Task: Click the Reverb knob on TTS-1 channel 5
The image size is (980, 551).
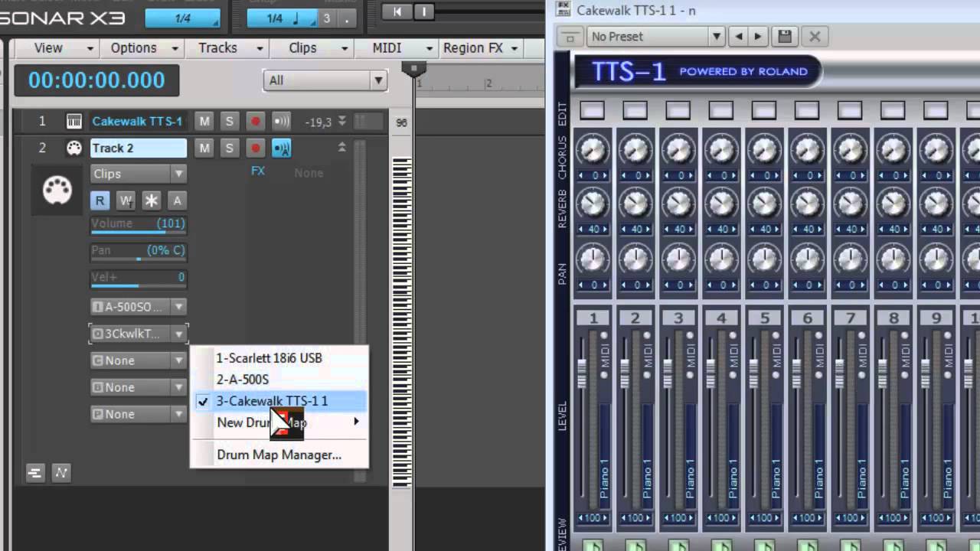Action: click(764, 204)
